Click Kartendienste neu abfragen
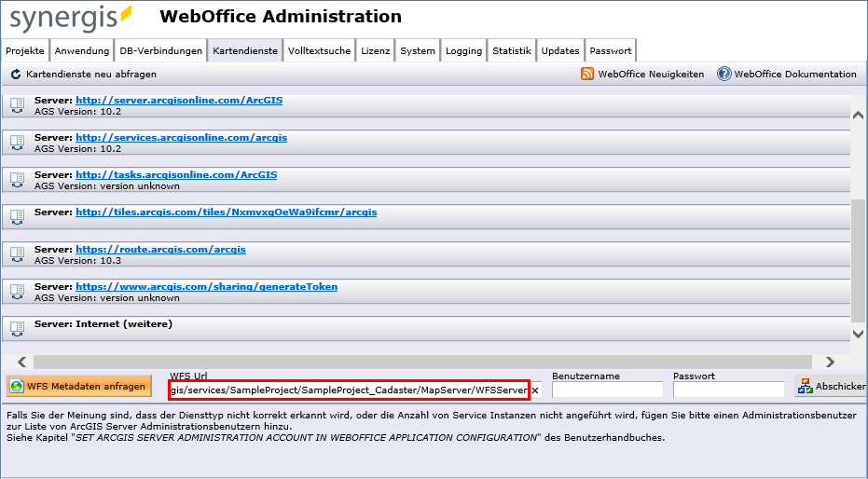This screenshot has width=868, height=479. [91, 75]
